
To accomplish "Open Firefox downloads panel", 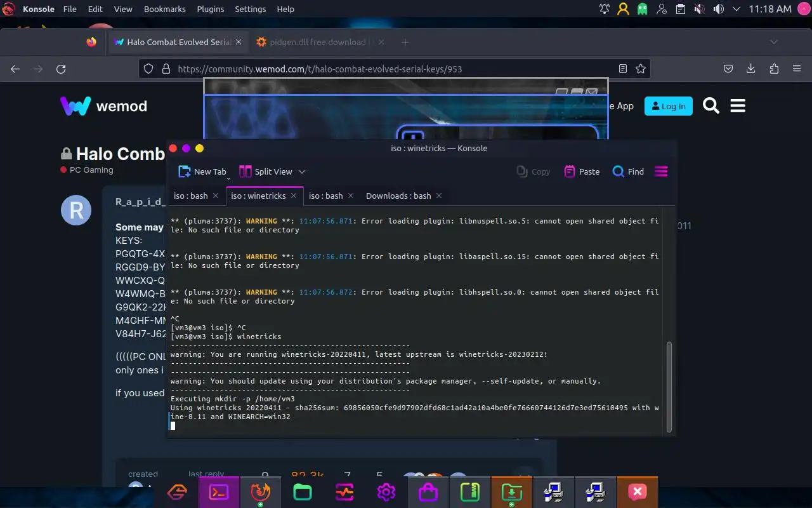I will pos(751,69).
